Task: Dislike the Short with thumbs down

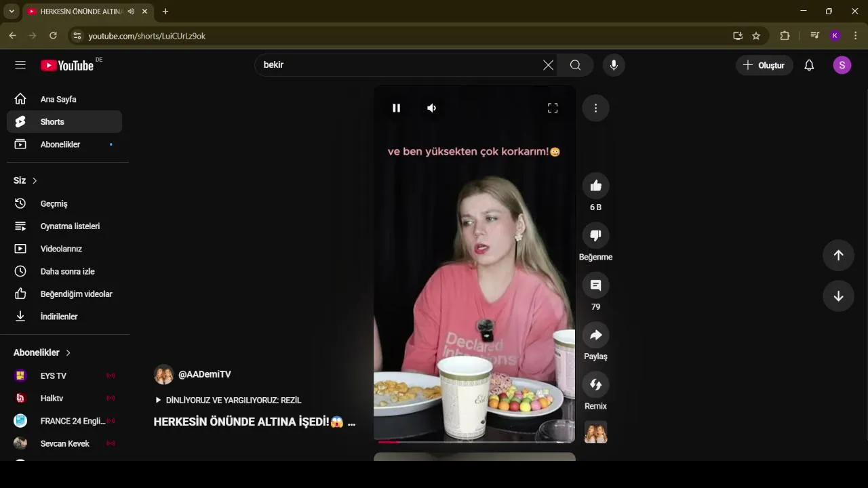Action: [x=595, y=235]
